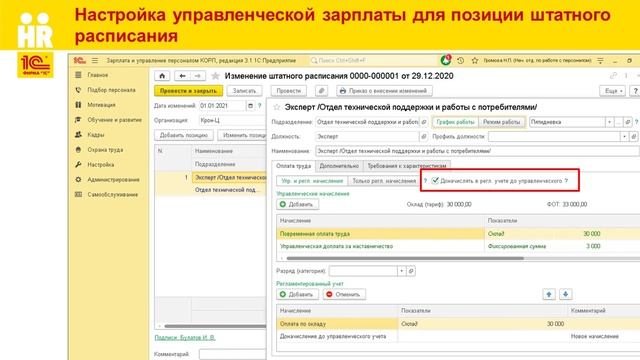Viewport: 640px width, 360px height.
Task: Select Управленческая доплата за наставничество row
Action: (x=458, y=246)
